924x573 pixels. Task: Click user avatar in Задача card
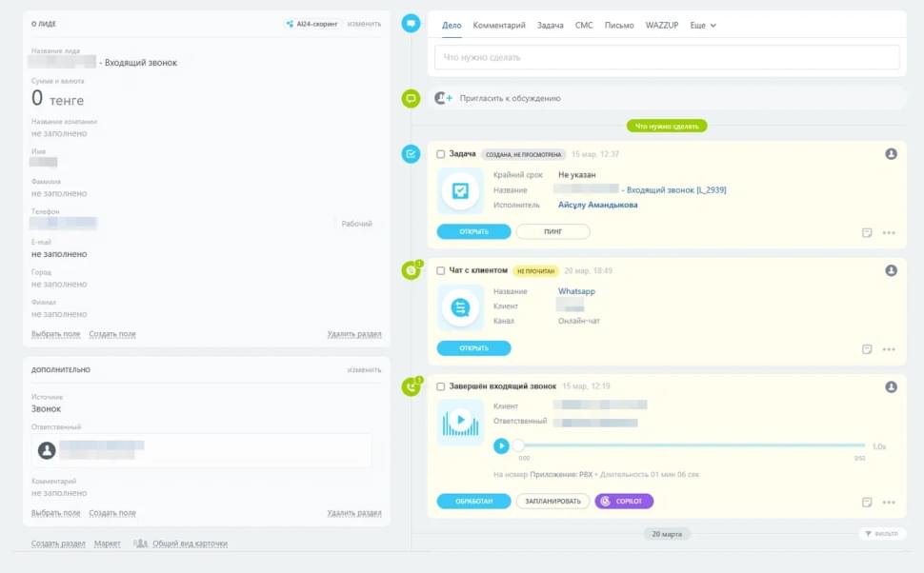(x=891, y=153)
